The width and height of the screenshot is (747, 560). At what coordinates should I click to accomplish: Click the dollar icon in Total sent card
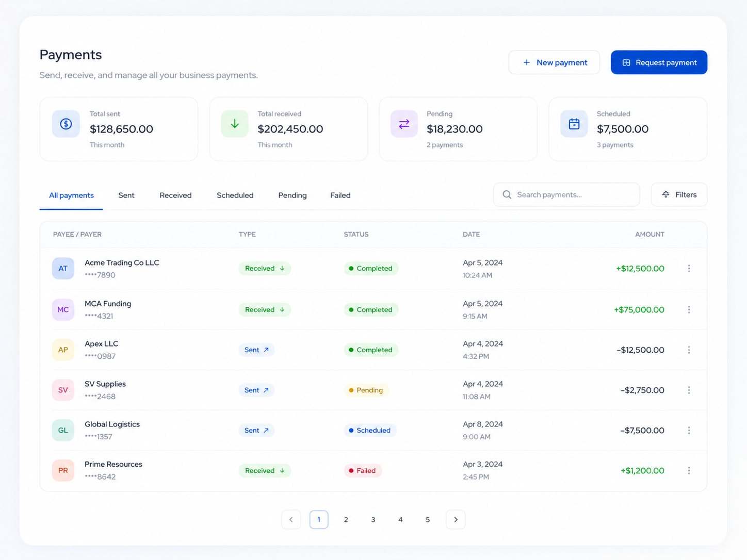coord(66,124)
